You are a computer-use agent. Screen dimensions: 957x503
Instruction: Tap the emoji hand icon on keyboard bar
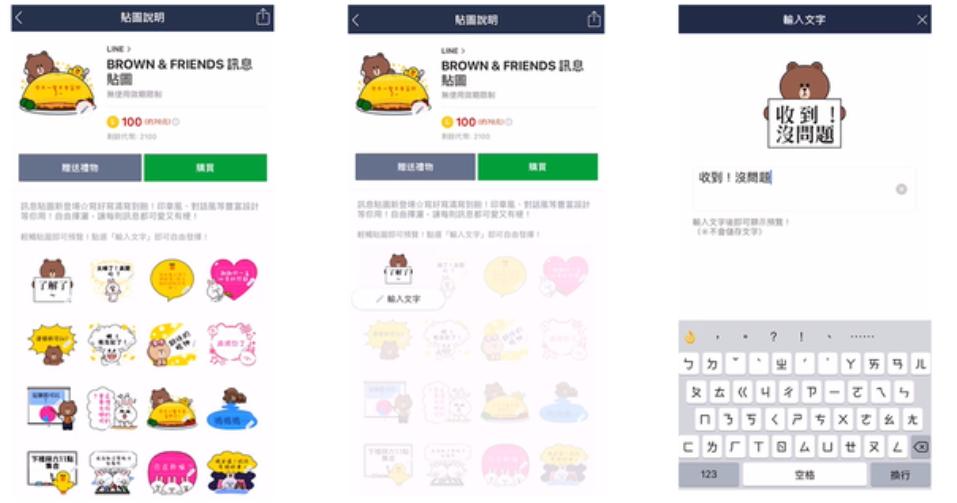690,337
